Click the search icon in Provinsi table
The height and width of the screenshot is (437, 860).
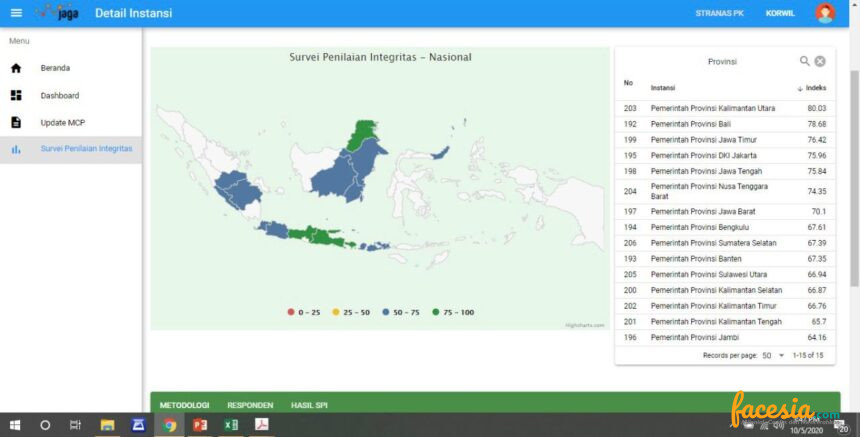pyautogui.click(x=804, y=61)
